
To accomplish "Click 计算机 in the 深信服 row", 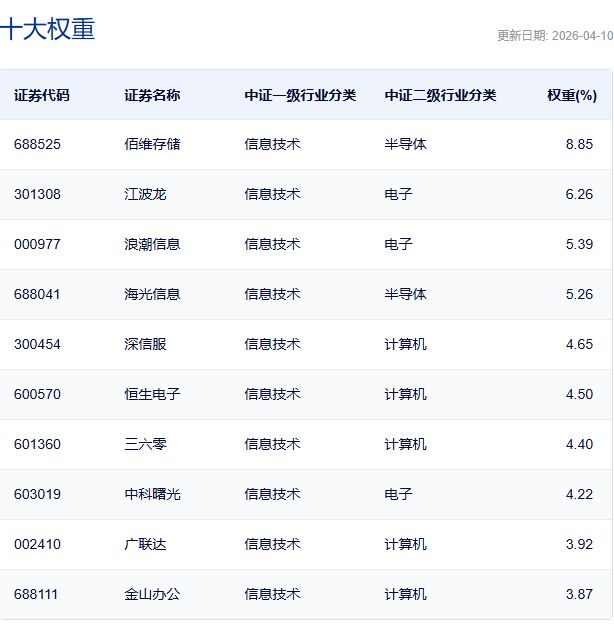I will 405,344.
